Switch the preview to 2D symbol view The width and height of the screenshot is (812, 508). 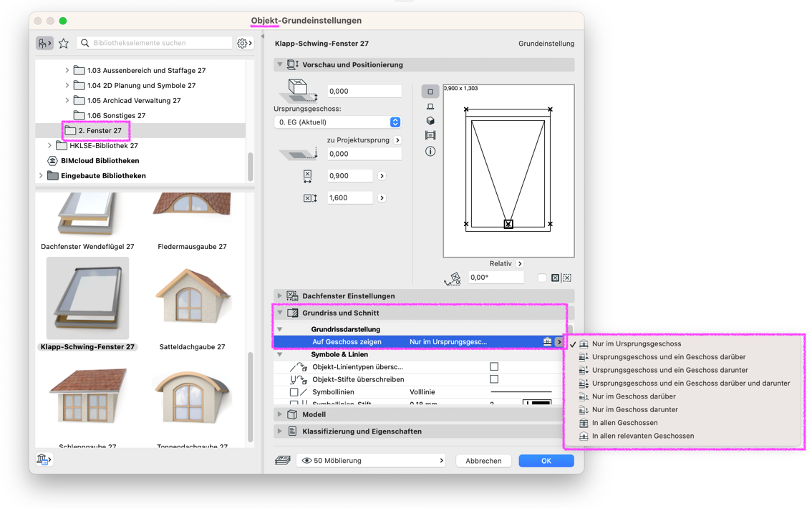[x=430, y=92]
